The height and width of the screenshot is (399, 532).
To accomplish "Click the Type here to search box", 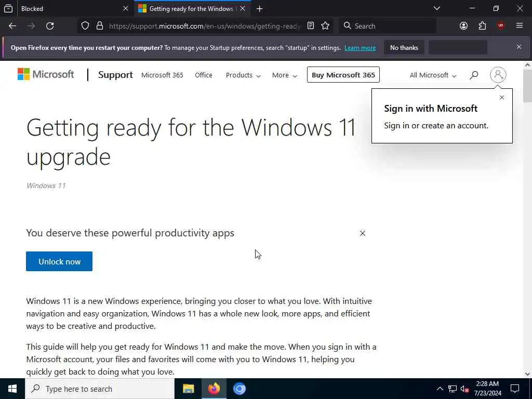I will click(x=100, y=389).
